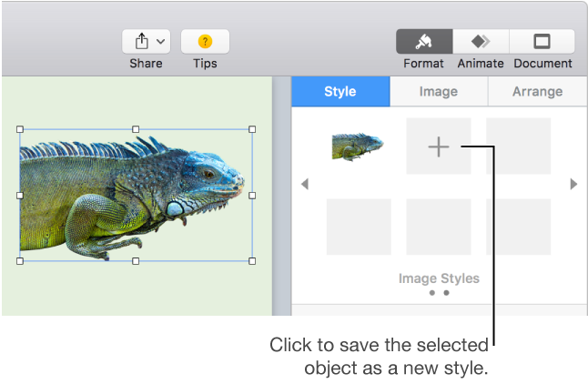588x384 pixels.
Task: Open the Animate inspector button
Action: pyautogui.click(x=481, y=41)
